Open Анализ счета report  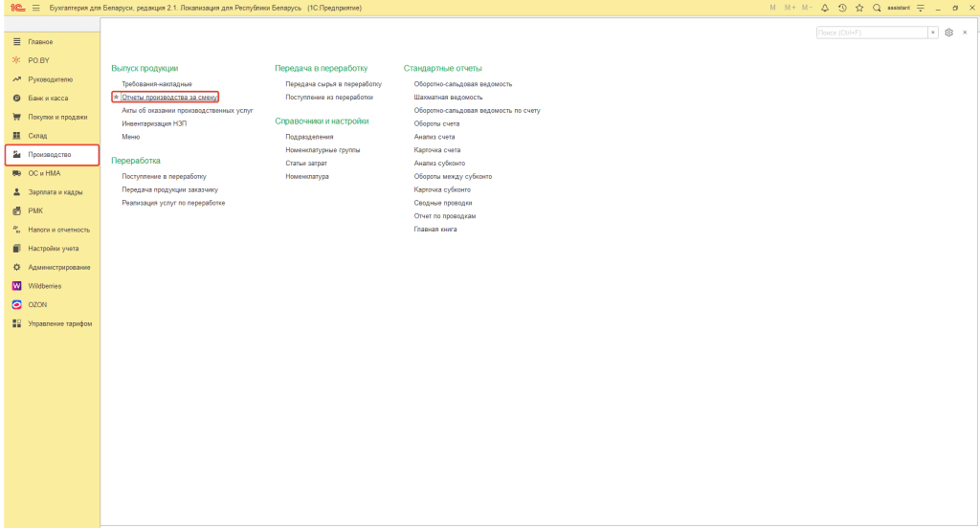tap(434, 136)
